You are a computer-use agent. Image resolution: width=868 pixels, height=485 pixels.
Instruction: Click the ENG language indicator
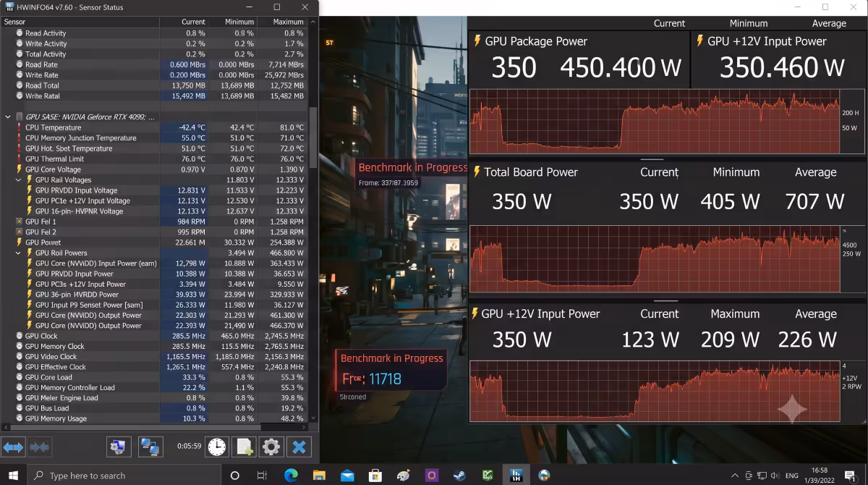click(x=792, y=476)
